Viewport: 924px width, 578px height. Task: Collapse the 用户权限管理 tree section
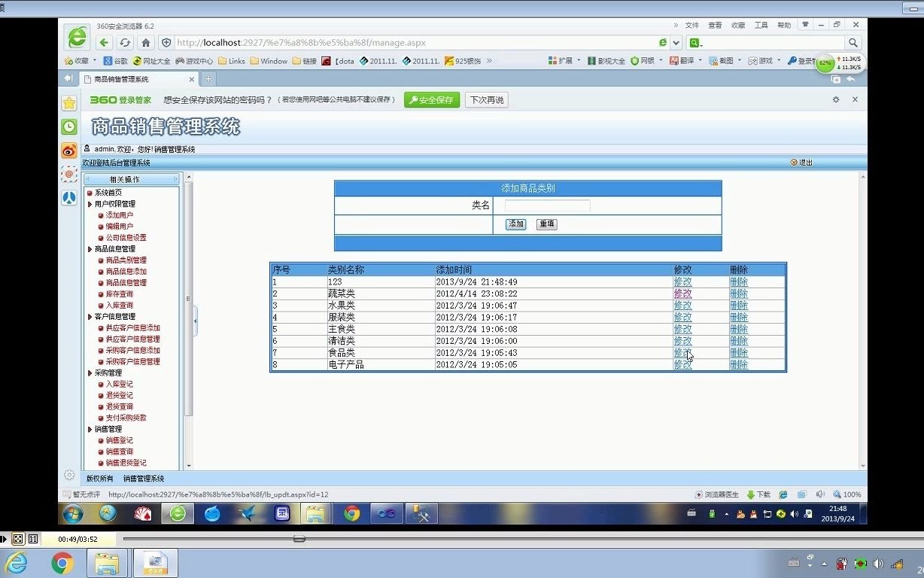click(90, 202)
